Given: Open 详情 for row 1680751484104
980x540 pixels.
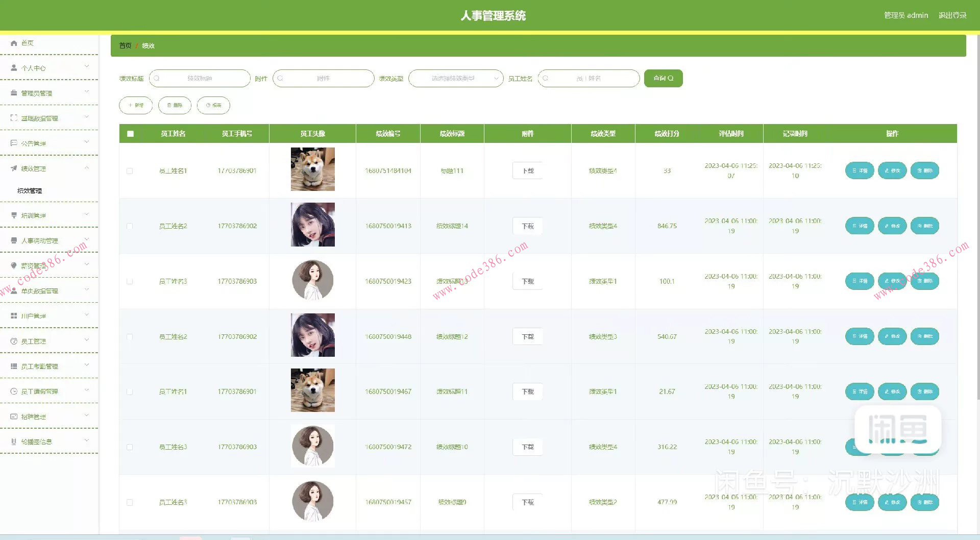Looking at the screenshot, I should pos(860,170).
